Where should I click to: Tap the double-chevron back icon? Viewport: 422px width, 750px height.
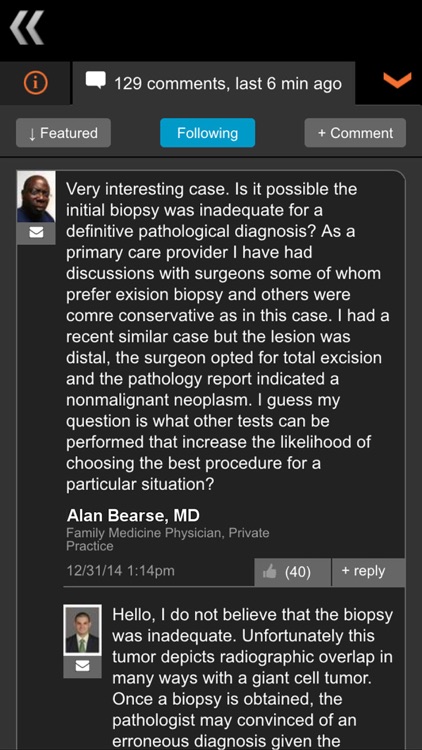(27, 28)
